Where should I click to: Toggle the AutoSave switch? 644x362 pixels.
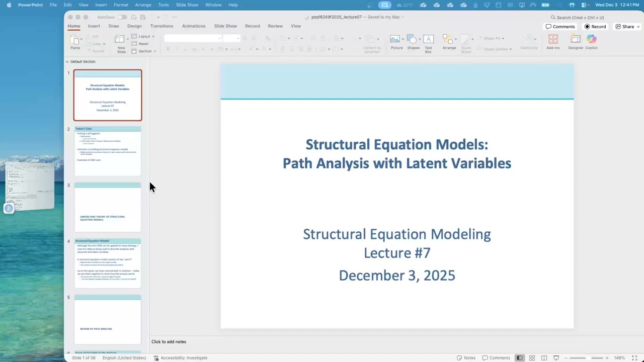coord(122,17)
